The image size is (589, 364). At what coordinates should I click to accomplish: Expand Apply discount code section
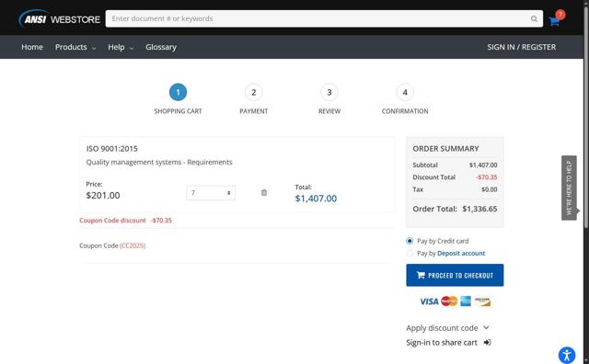click(447, 328)
